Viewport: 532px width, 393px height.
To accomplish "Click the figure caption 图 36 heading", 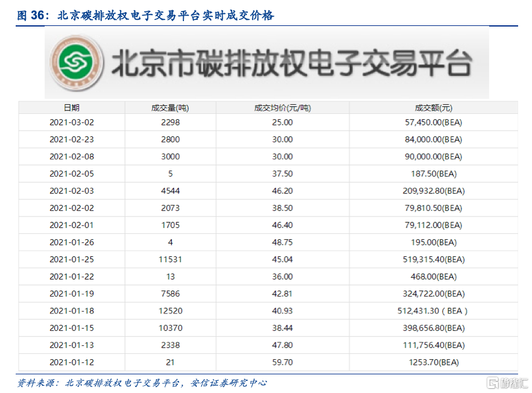I will 145,15.
